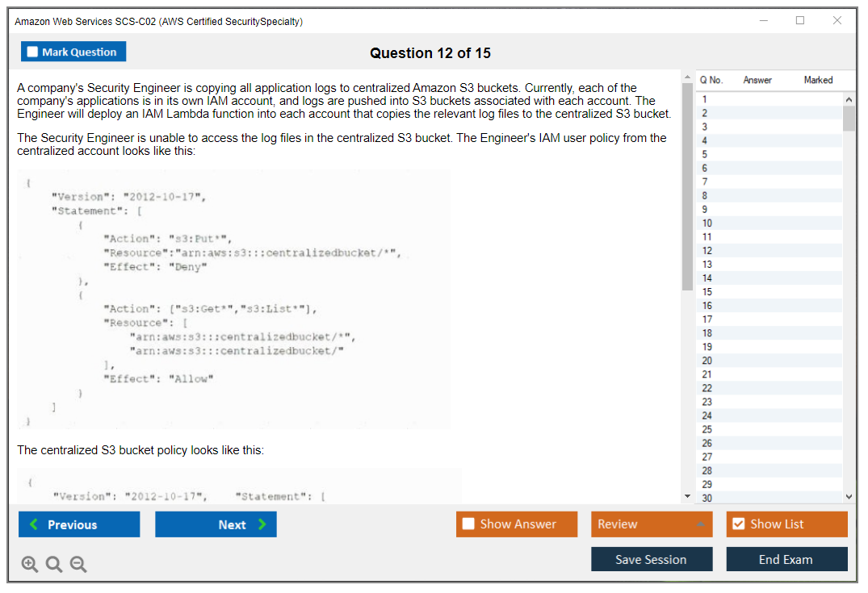Click the question pane vertical scrollbar thumb
The height and width of the screenshot is (593, 868).
687,186
